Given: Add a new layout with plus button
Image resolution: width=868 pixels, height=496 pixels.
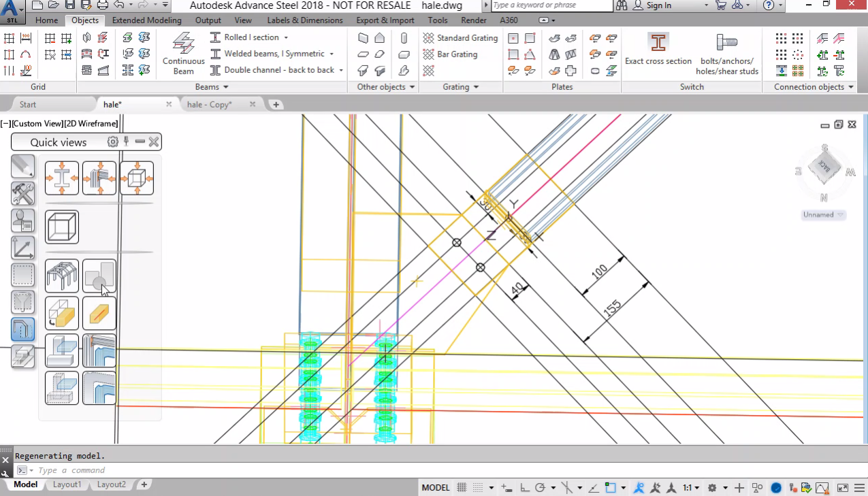Looking at the screenshot, I should (x=144, y=485).
